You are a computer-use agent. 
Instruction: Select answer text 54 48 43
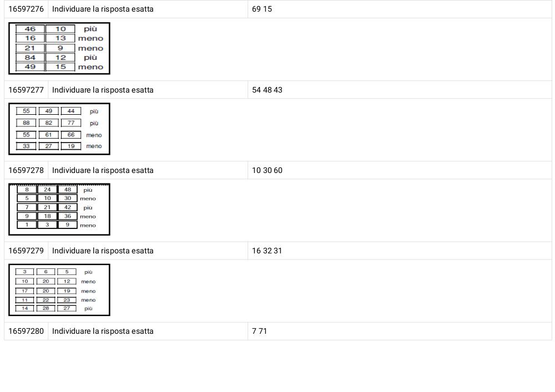(x=268, y=90)
